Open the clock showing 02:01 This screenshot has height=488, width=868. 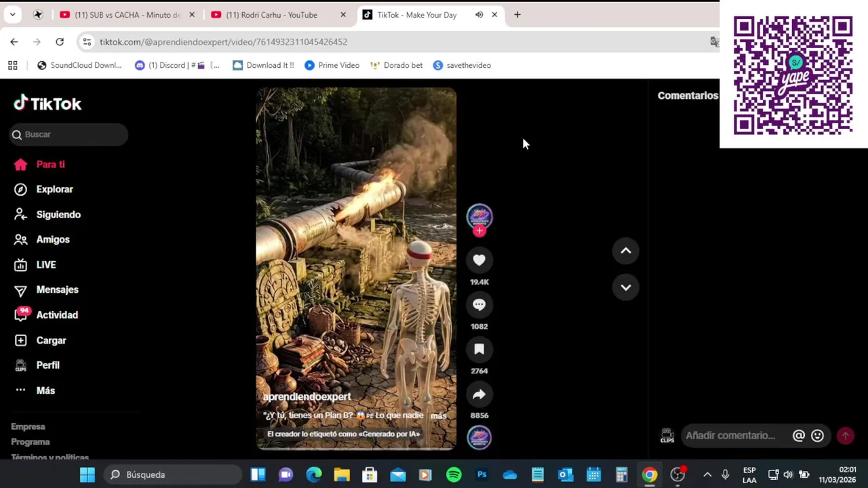[837, 474]
